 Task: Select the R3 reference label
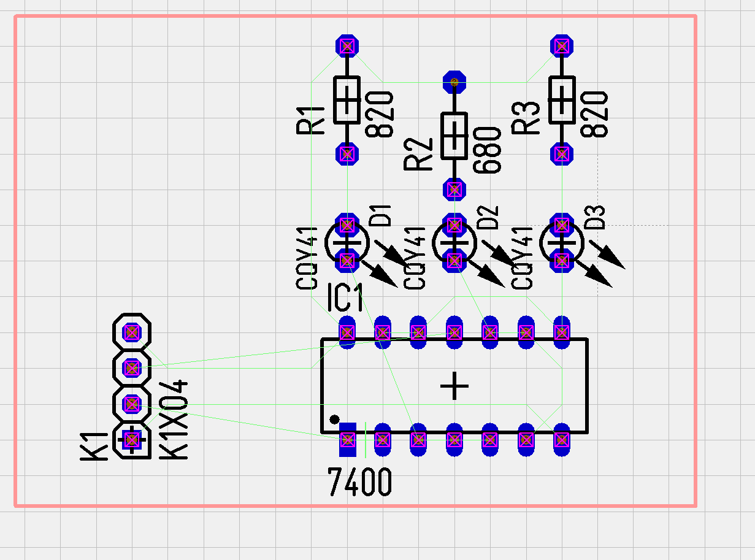(x=526, y=118)
